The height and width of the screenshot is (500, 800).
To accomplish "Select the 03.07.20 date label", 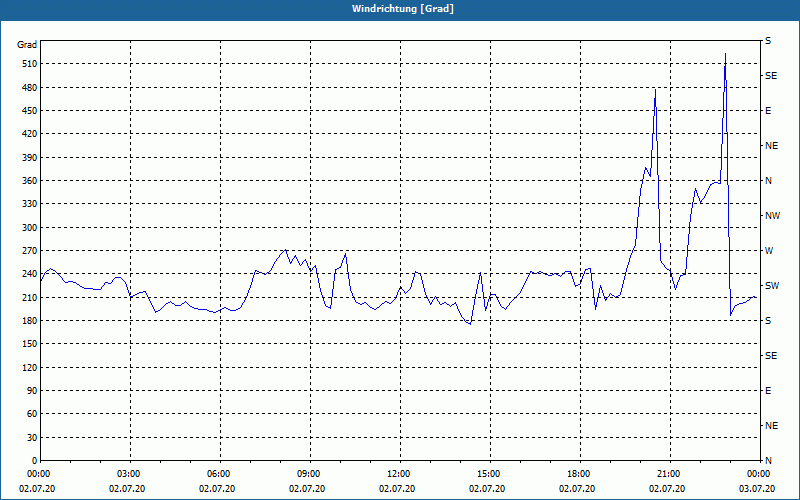I will tap(757, 489).
